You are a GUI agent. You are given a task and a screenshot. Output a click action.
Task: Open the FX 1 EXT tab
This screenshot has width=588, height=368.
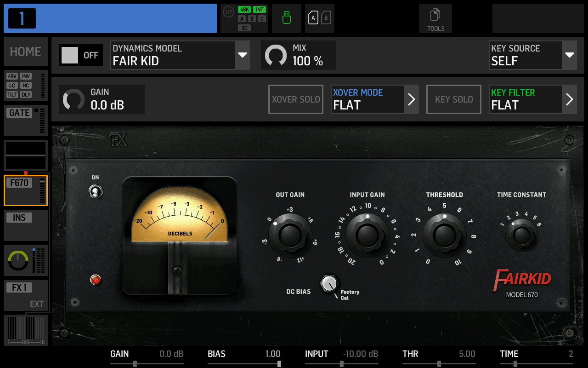point(26,295)
